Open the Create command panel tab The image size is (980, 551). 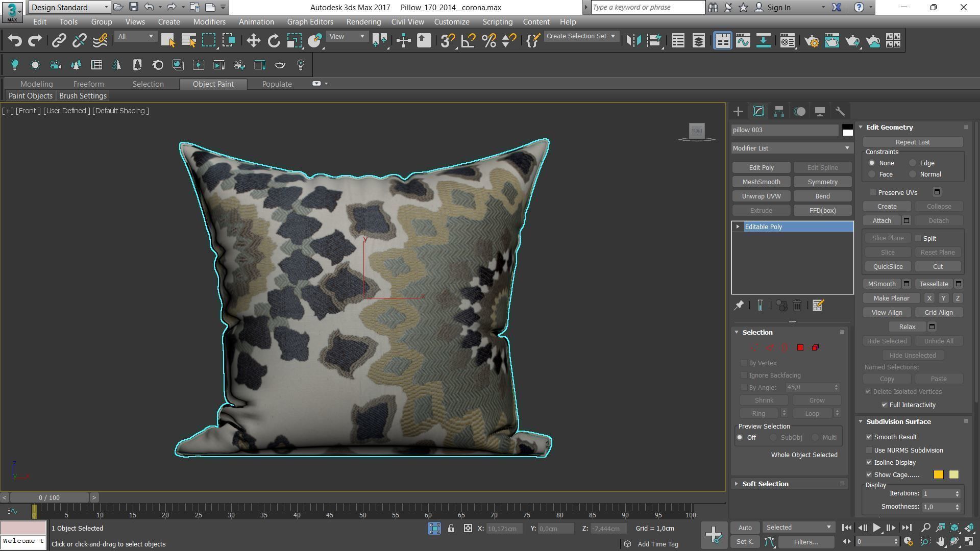coord(738,111)
